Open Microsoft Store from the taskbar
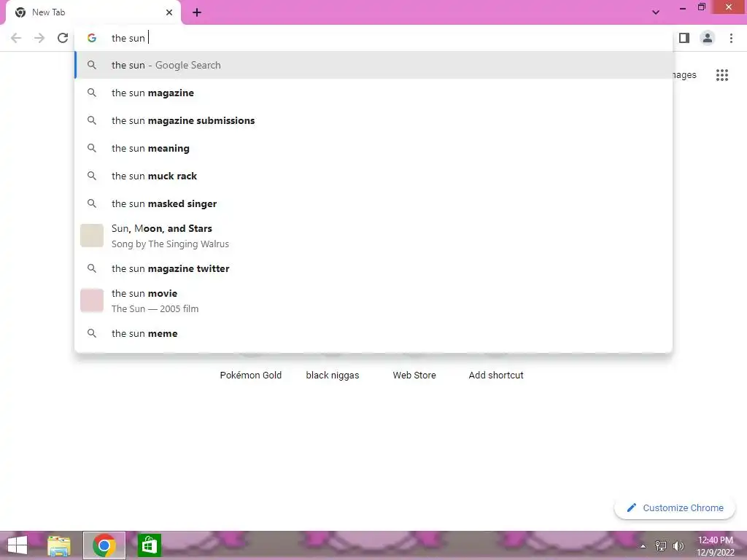Image resolution: width=747 pixels, height=560 pixels. (x=149, y=545)
